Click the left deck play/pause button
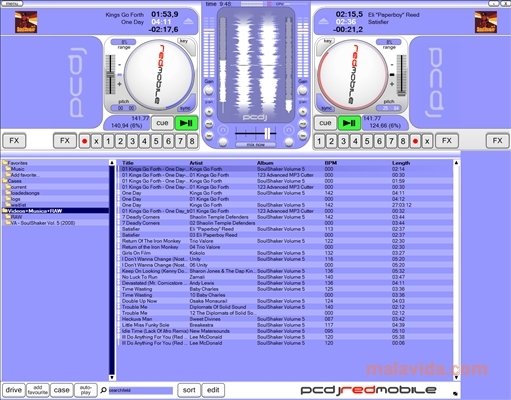Screen dimensions: 511x400 click(x=186, y=123)
